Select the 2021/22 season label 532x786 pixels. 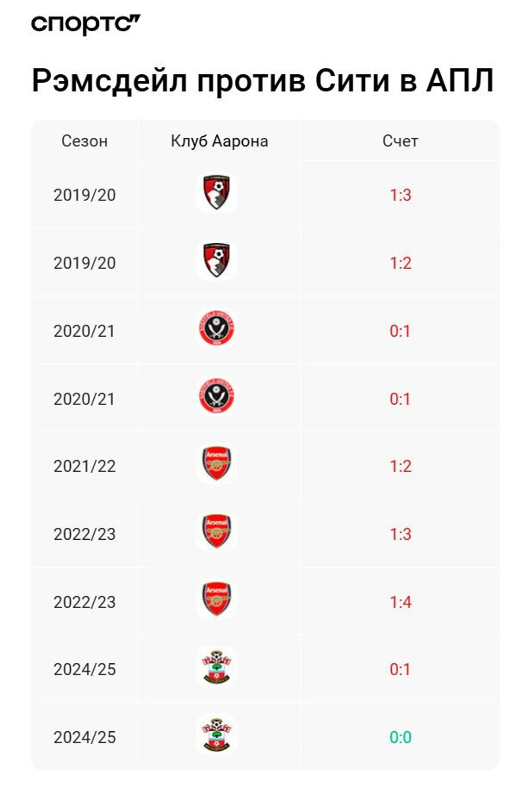pyautogui.click(x=85, y=466)
